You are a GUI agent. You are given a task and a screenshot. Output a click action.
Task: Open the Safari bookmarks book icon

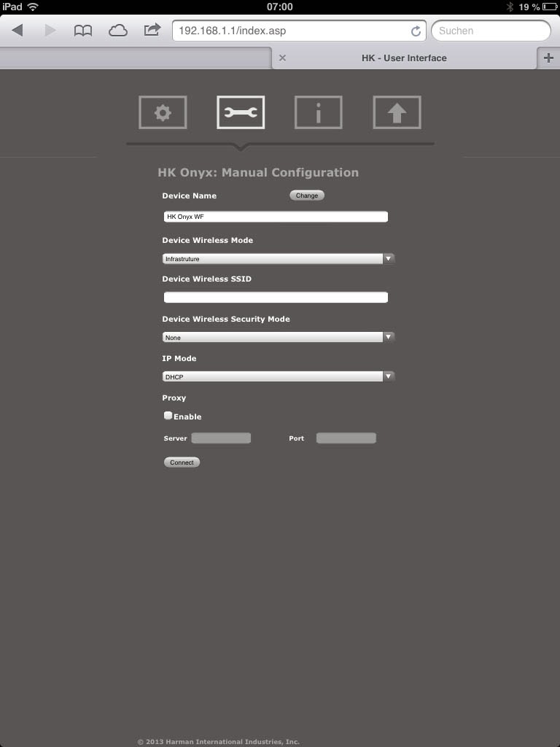[x=83, y=31]
